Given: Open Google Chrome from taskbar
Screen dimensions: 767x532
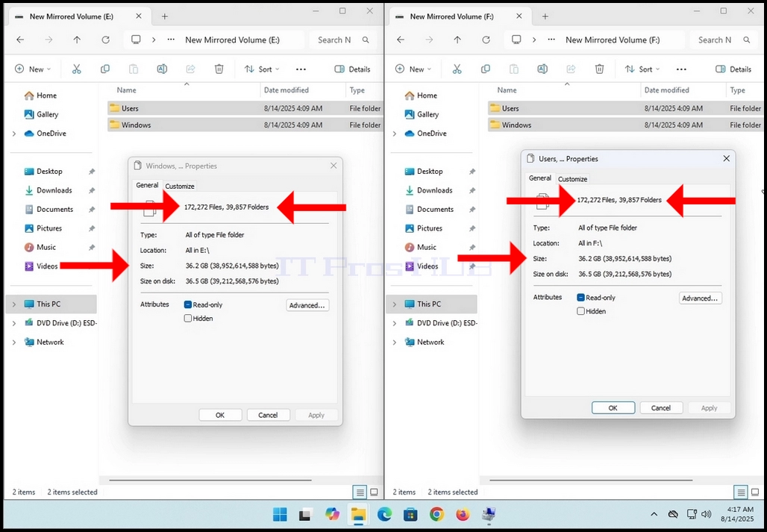Looking at the screenshot, I should (436, 514).
